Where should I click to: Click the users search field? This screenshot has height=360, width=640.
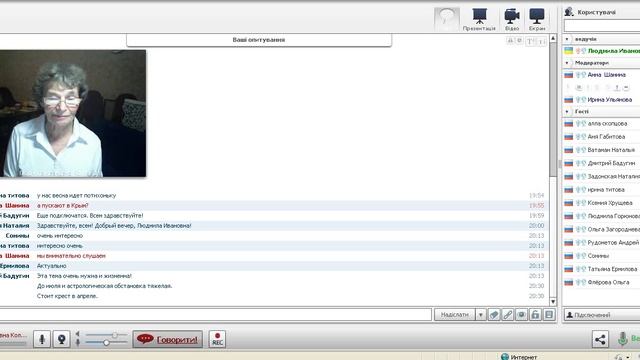tap(602, 26)
